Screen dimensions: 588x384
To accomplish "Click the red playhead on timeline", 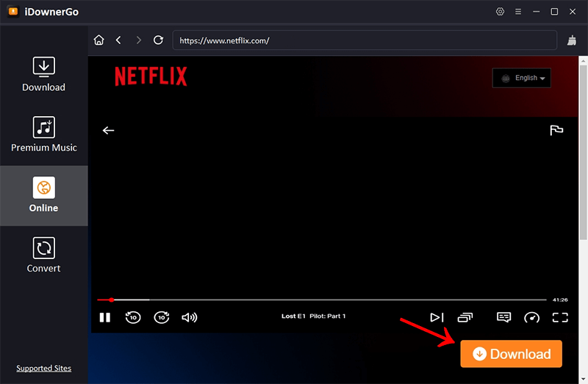I will 112,300.
